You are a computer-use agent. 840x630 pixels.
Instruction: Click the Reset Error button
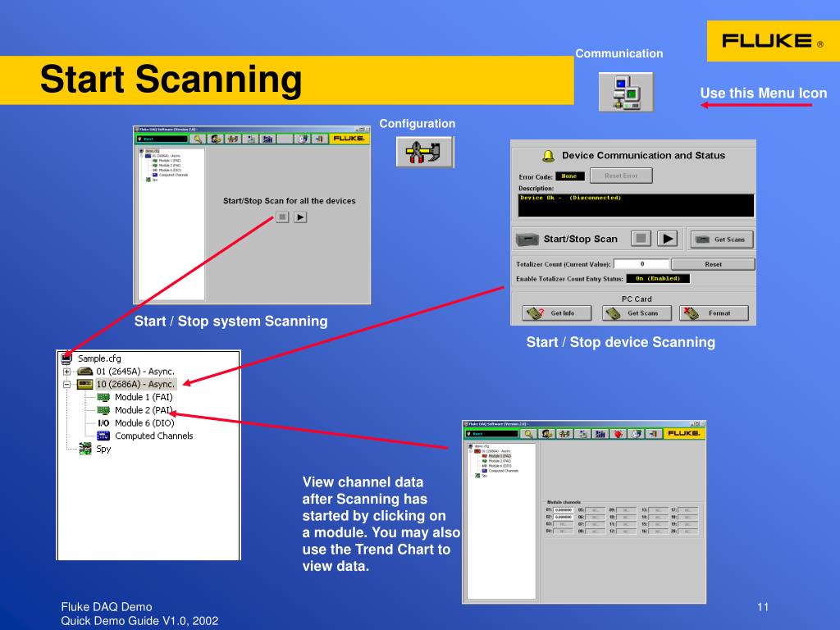coord(621,176)
